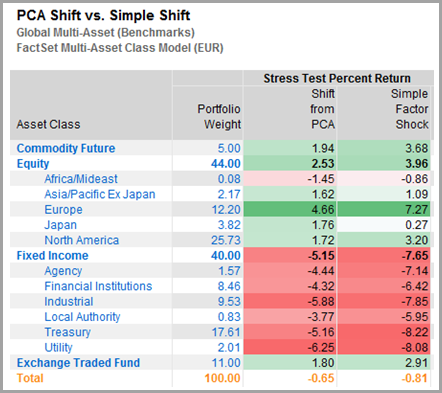Viewport: 442px width, 393px height.
Task: Open the Exchange Traded Fund row
Action: click(x=78, y=363)
